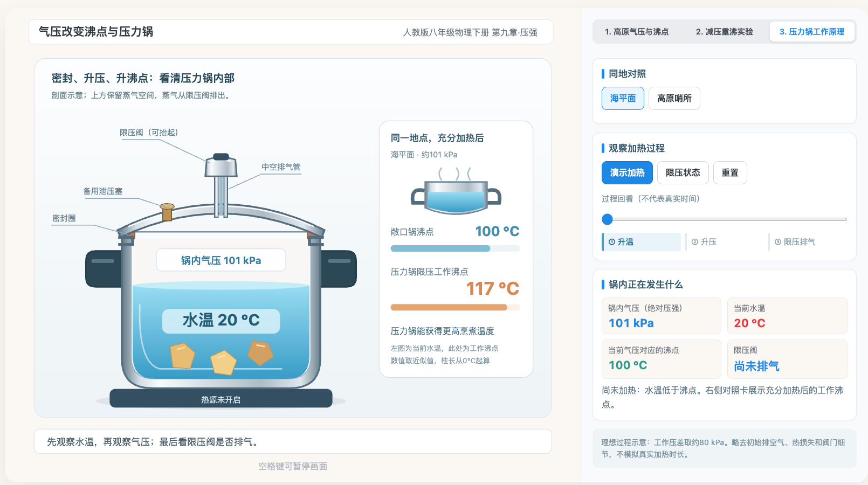This screenshot has width=868, height=485.
Task: Click the 限压阀 尚未排气 status card
Action: click(787, 359)
